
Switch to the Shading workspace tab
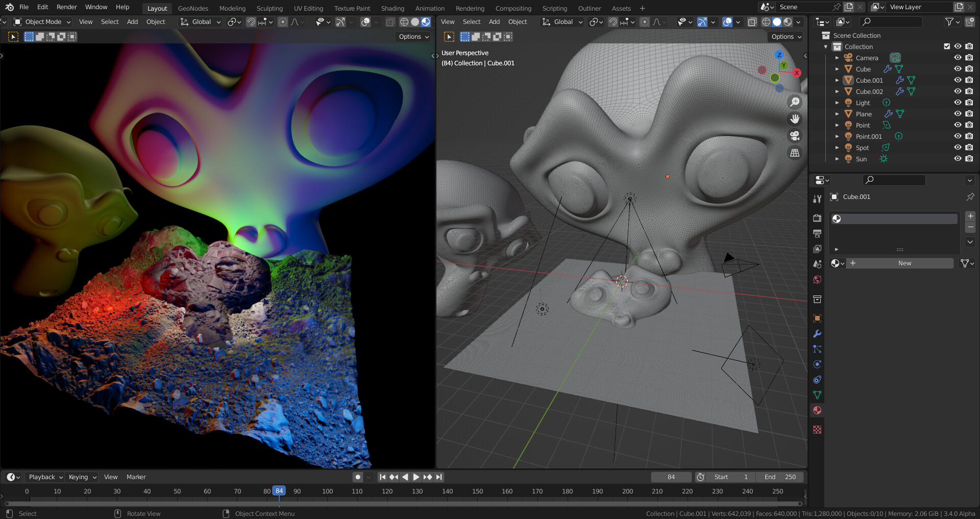pyautogui.click(x=392, y=8)
